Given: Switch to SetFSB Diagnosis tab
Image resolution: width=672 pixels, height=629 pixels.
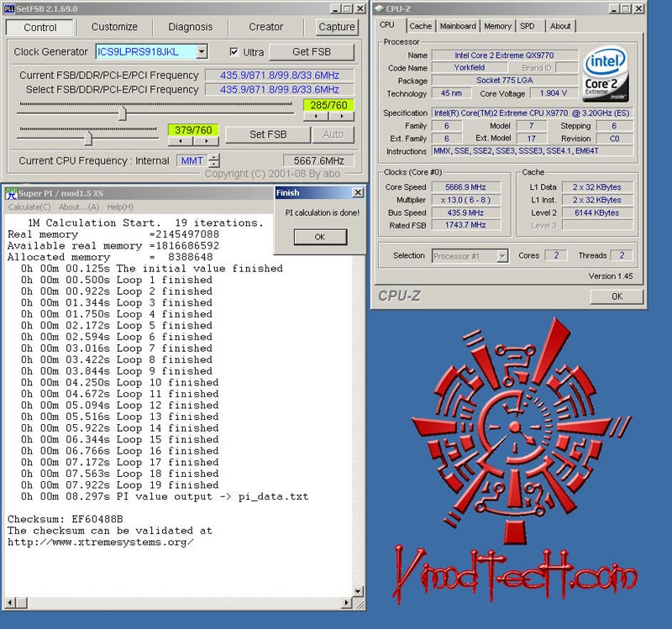Looking at the screenshot, I should pyautogui.click(x=191, y=27).
